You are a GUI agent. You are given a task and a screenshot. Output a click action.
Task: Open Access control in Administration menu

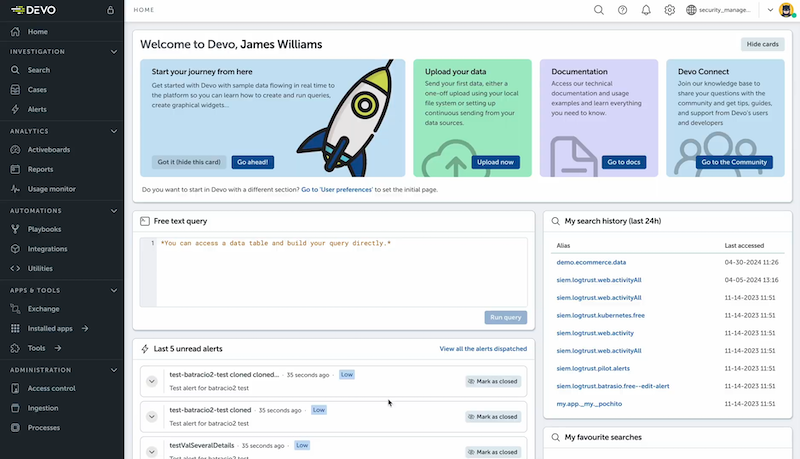tap(51, 388)
